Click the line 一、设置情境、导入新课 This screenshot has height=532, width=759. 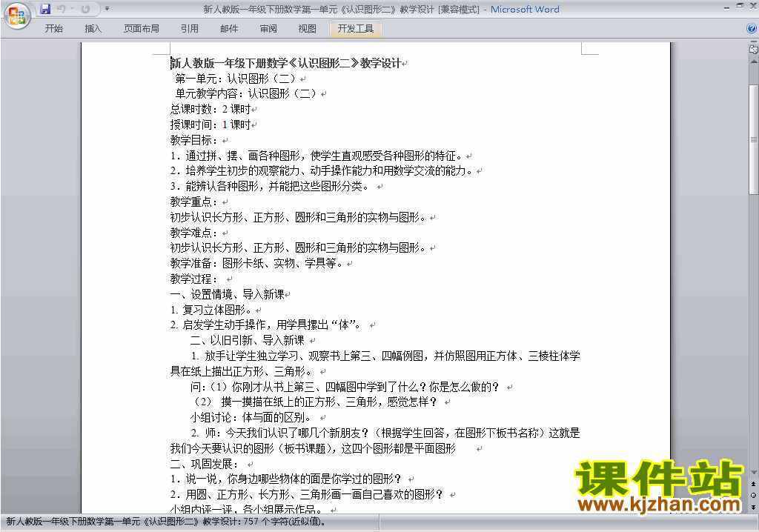point(227,294)
